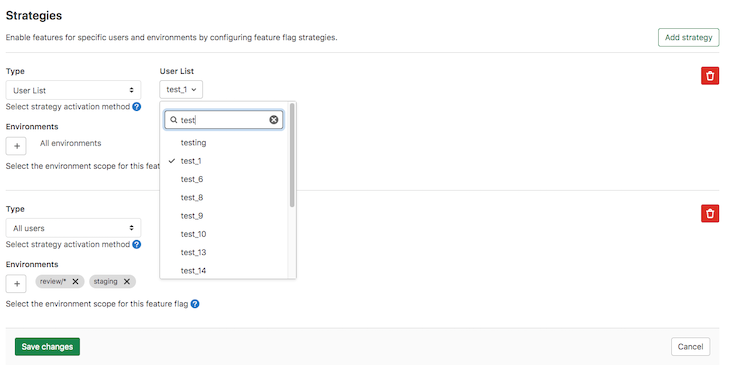Image resolution: width=733 pixels, height=370 pixels.
Task: Clear the user list search field
Action: coord(274,120)
